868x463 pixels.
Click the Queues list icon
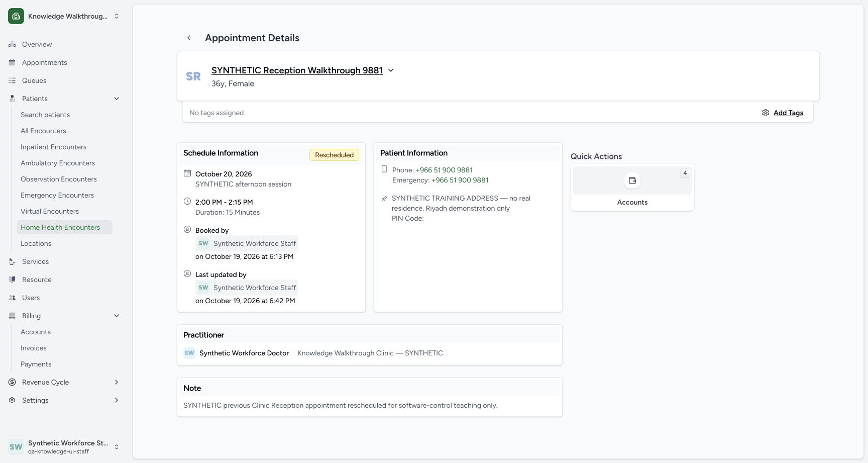tap(12, 80)
